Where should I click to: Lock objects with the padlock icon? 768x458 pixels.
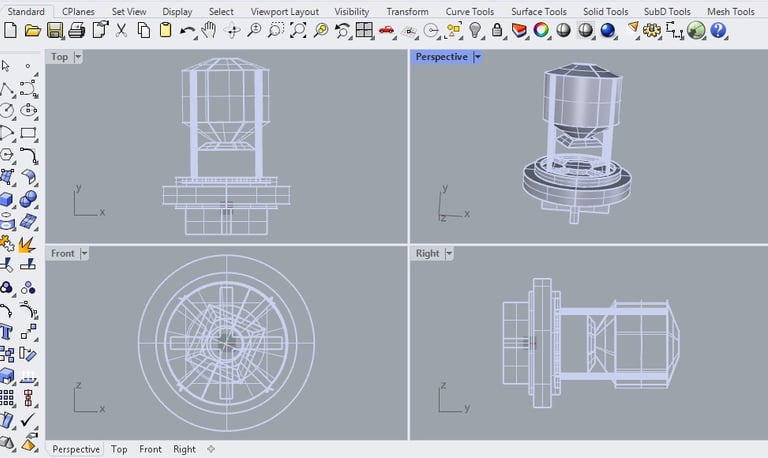click(x=497, y=30)
